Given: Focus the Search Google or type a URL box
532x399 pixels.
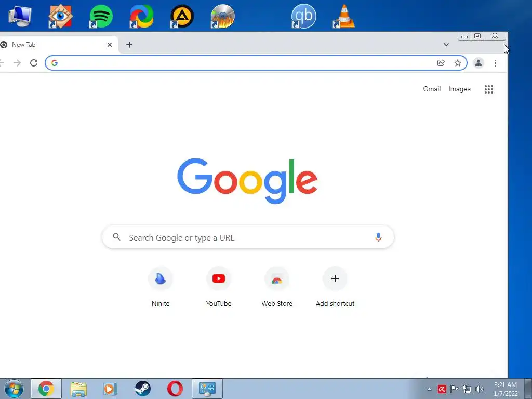Looking at the screenshot, I should click(x=248, y=237).
